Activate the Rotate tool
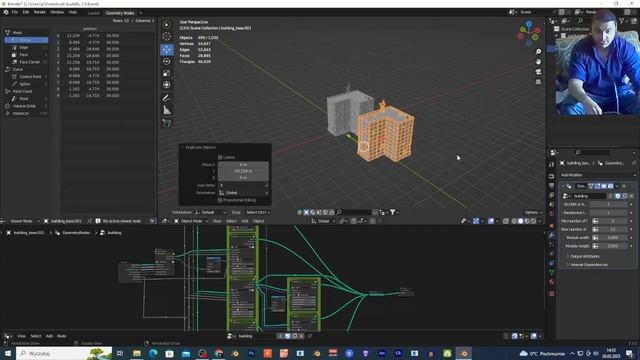Screen dimensions: 640x360 [167, 61]
